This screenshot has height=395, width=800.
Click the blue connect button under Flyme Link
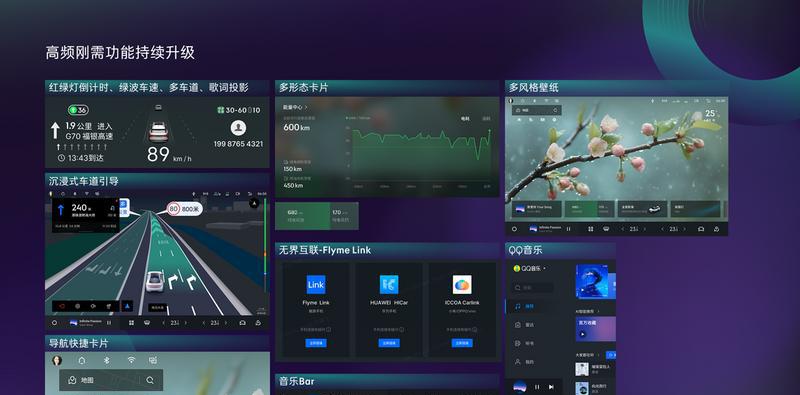(x=316, y=343)
